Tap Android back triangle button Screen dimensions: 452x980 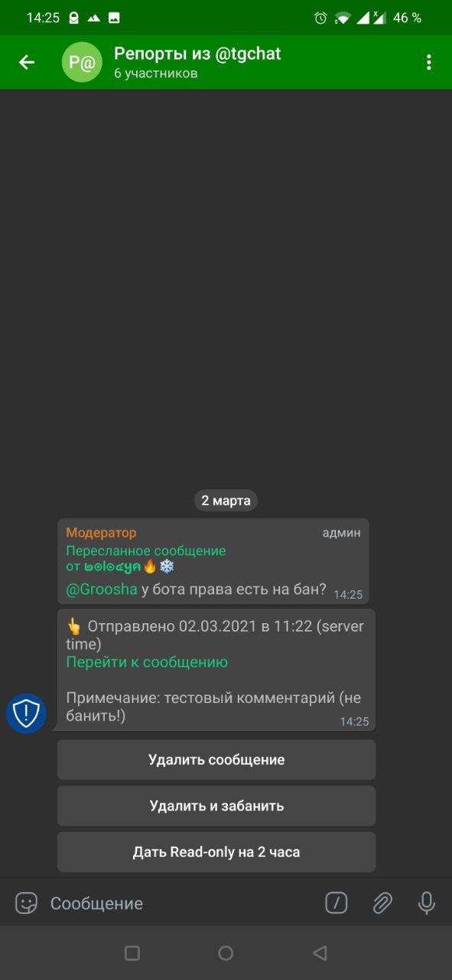[x=320, y=953]
